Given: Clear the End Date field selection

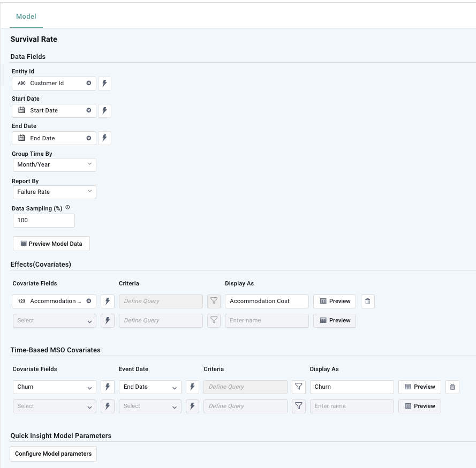Looking at the screenshot, I should [x=89, y=138].
